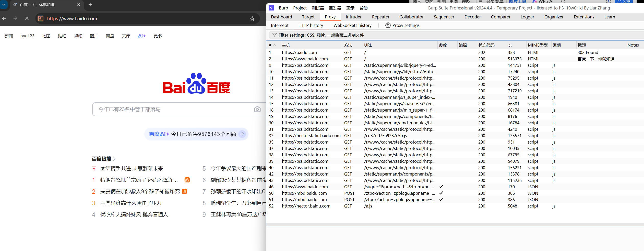Open Proxy settings gear icon
644x251 pixels.
[x=388, y=25]
